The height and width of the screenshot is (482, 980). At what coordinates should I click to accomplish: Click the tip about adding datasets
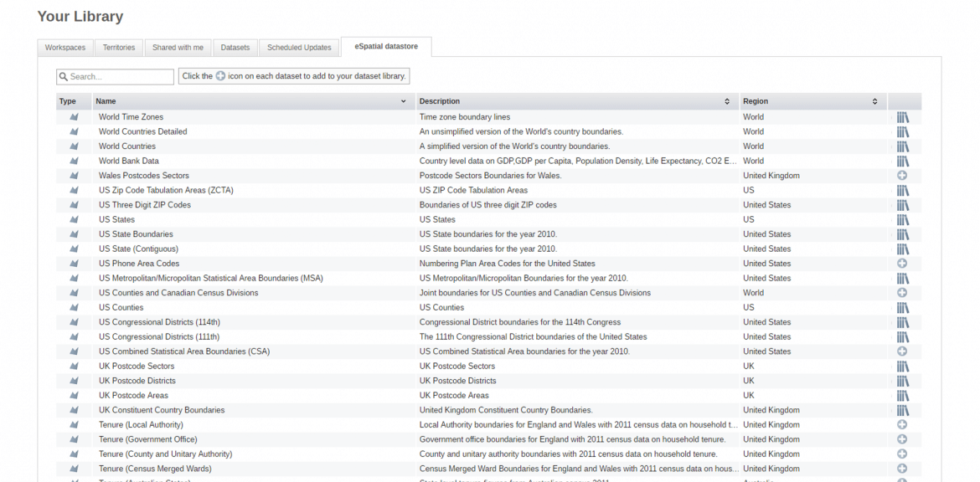click(294, 76)
